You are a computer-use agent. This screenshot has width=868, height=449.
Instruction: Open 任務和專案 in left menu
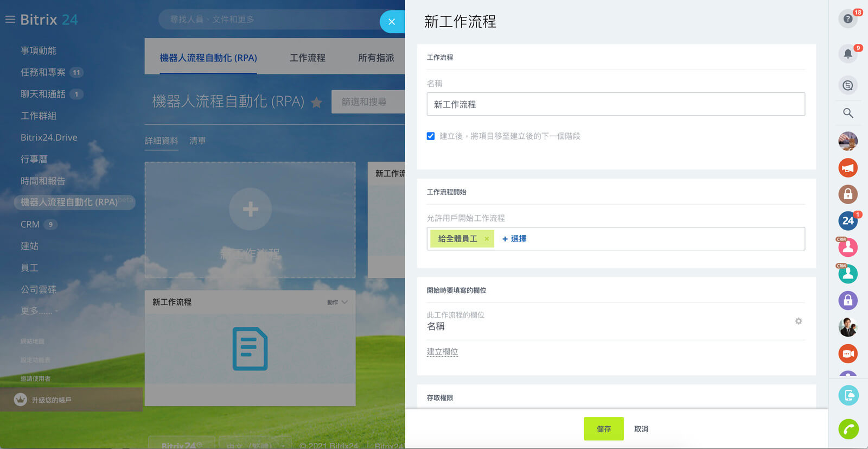[x=43, y=72]
